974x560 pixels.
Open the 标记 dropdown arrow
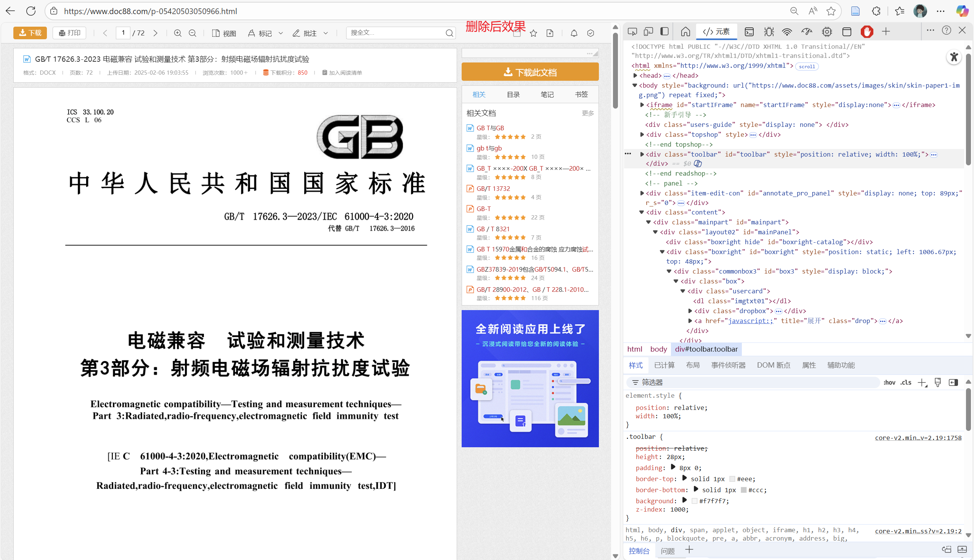[281, 33]
